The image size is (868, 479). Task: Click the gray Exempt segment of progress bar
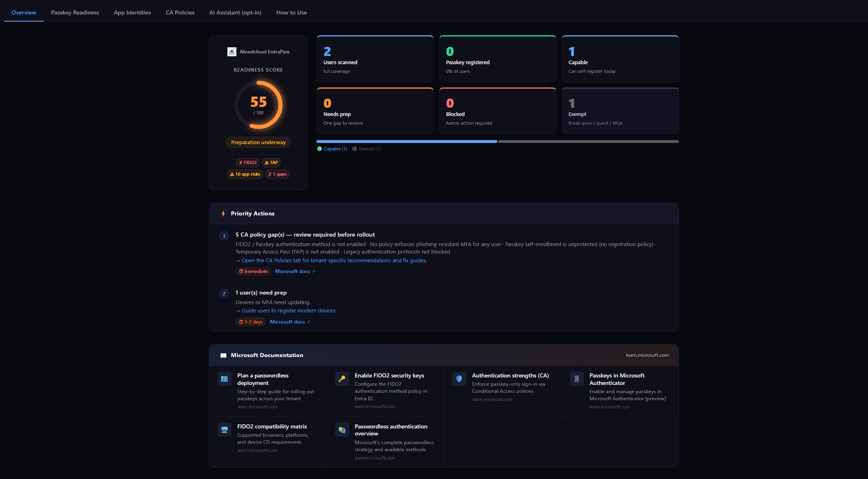(588, 141)
